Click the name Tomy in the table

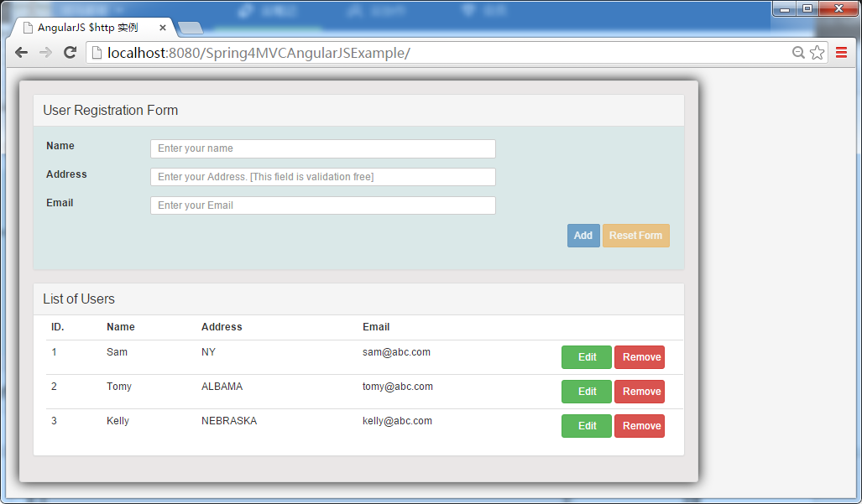(x=118, y=387)
